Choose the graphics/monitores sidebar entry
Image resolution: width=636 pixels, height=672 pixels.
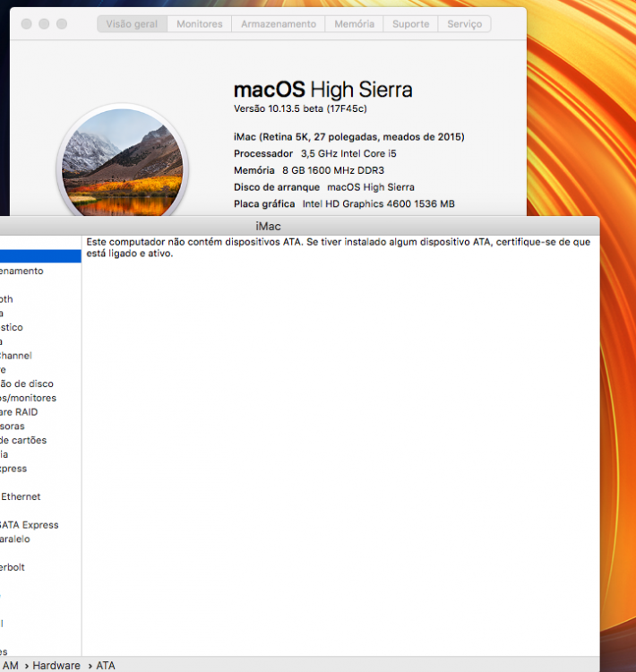(x=28, y=398)
